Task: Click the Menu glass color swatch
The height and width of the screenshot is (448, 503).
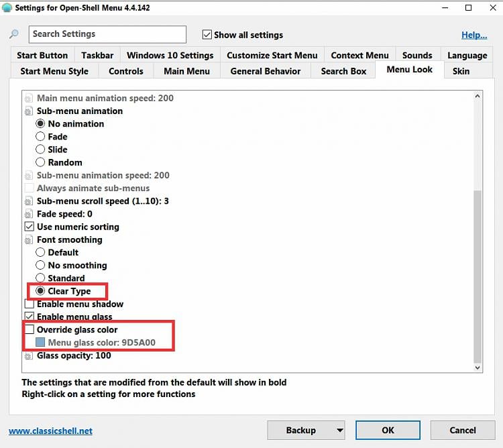Action: click(x=40, y=342)
